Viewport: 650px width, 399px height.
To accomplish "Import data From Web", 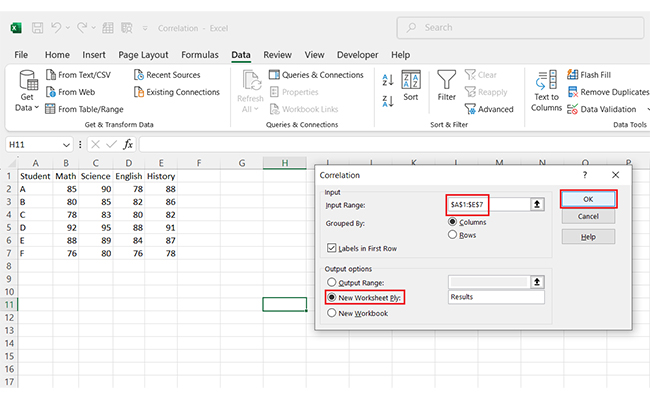I will (70, 92).
